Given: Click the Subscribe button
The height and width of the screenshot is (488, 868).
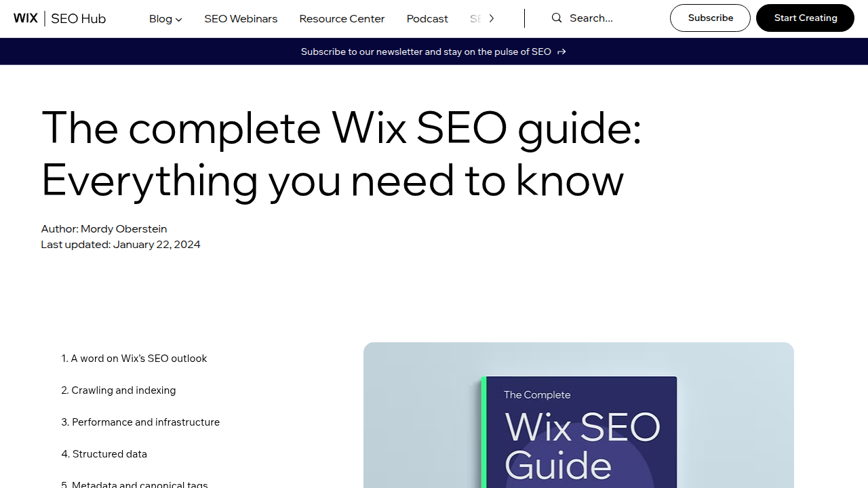Looking at the screenshot, I should coord(710,18).
